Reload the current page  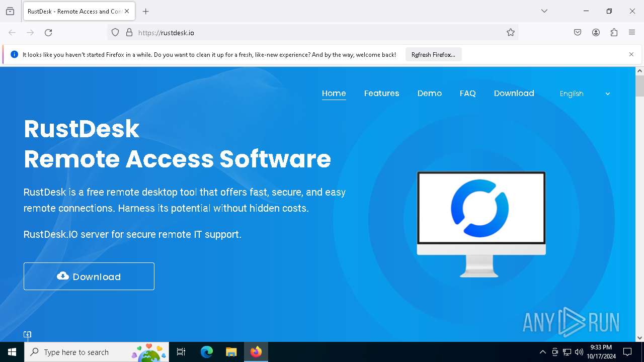48,33
